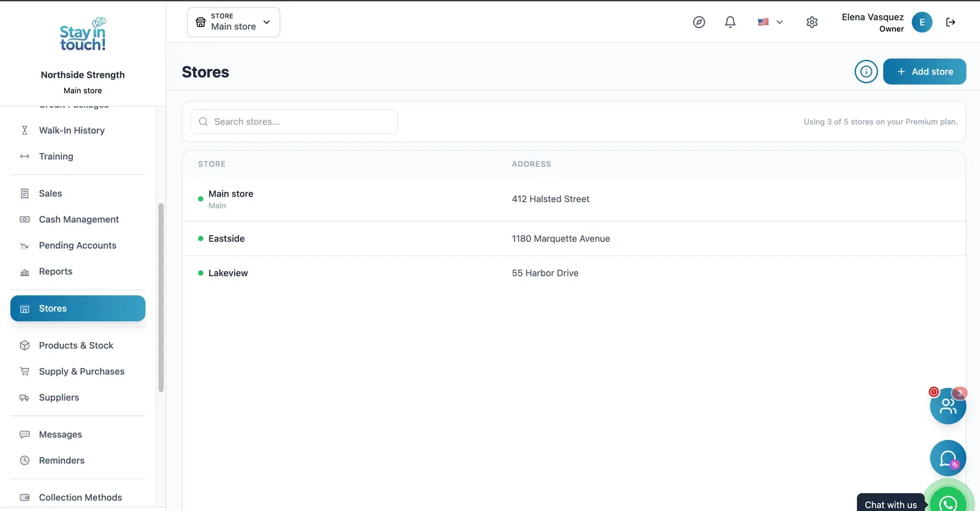This screenshot has width=980, height=511.
Task: Click the Reminders clock icon
Action: (24, 461)
